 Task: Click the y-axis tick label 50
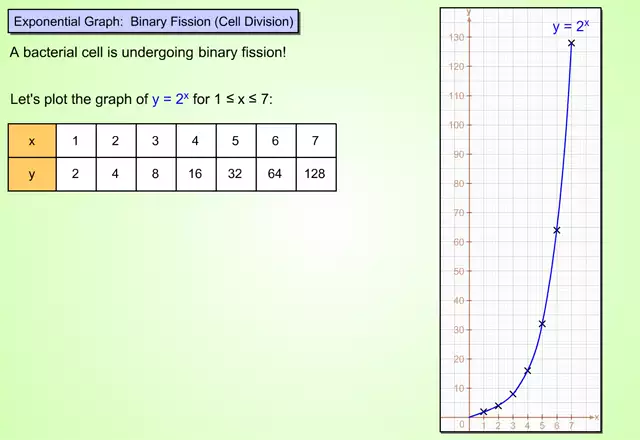click(x=459, y=271)
